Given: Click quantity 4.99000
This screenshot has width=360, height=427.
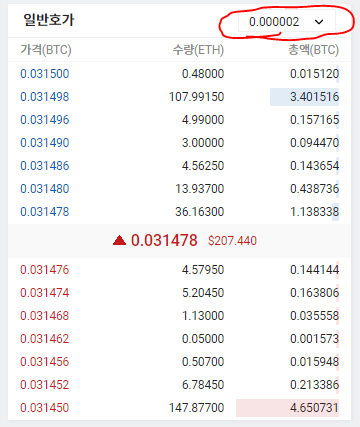Looking at the screenshot, I should 203,120.
